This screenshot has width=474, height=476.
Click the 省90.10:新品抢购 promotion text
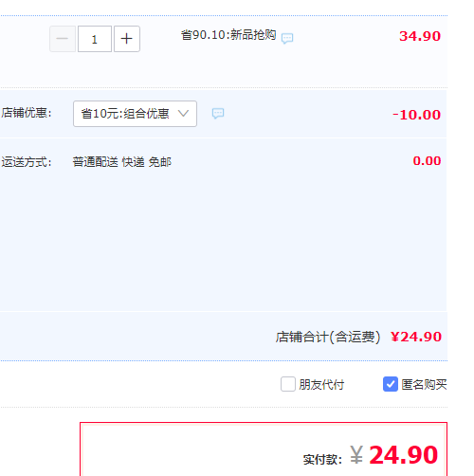(228, 35)
